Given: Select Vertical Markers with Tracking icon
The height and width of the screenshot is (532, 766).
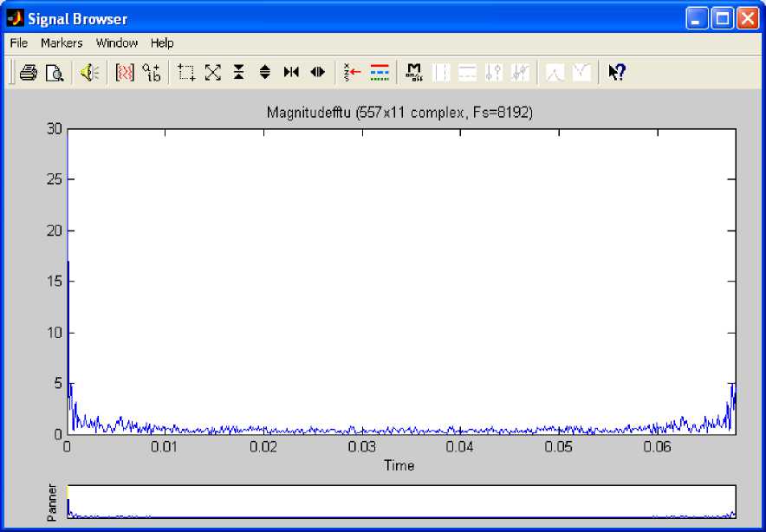Looking at the screenshot, I should click(494, 73).
